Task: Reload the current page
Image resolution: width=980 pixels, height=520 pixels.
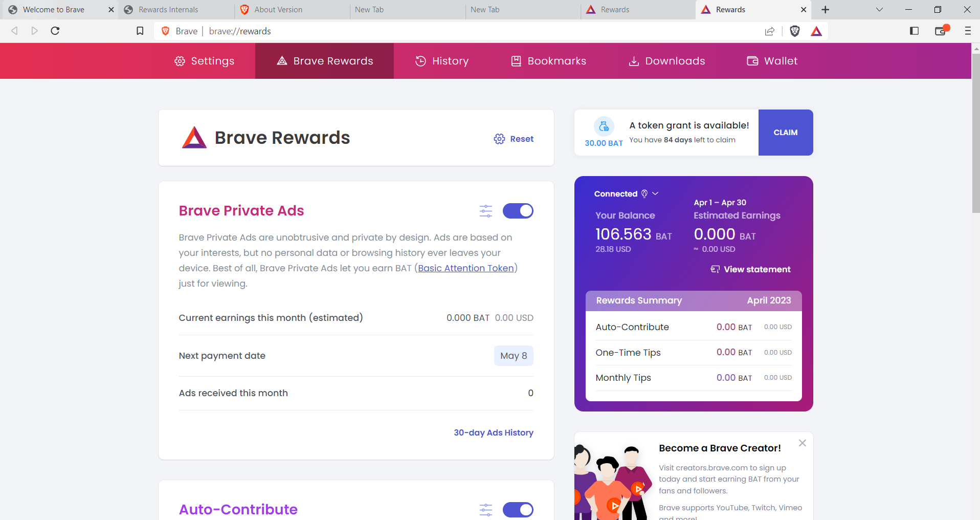Action: (x=55, y=31)
